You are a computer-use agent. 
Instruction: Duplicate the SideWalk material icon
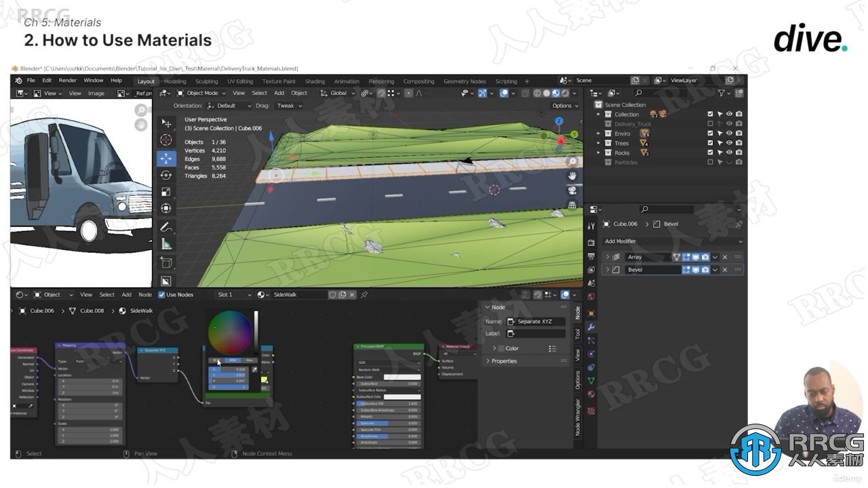click(342, 295)
